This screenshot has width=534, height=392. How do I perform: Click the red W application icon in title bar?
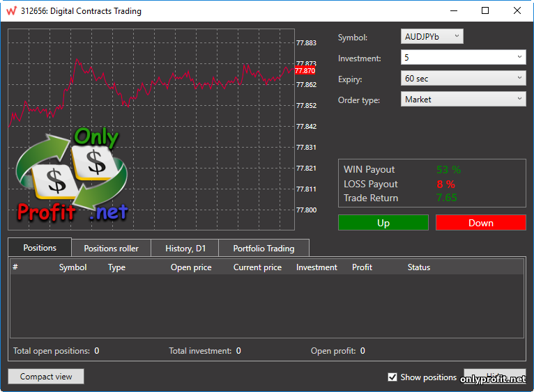(x=11, y=11)
